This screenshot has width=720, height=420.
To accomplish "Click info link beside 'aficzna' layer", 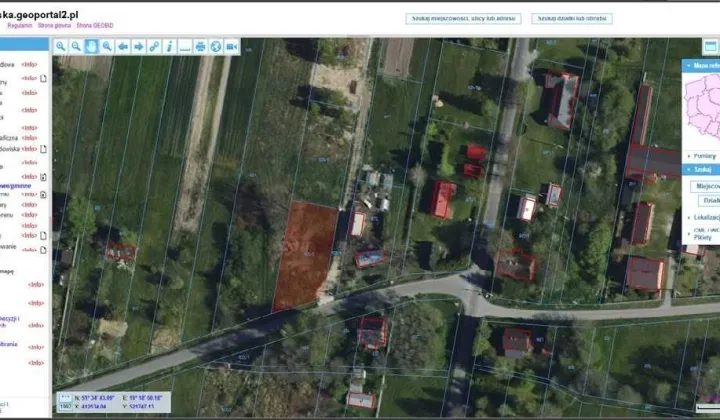I will (29, 138).
